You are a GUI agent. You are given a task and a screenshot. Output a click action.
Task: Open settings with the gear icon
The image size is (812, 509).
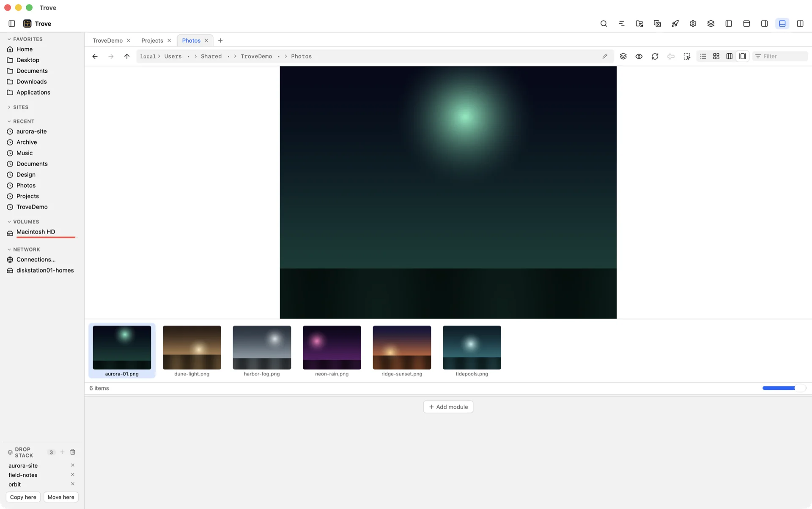(x=693, y=24)
